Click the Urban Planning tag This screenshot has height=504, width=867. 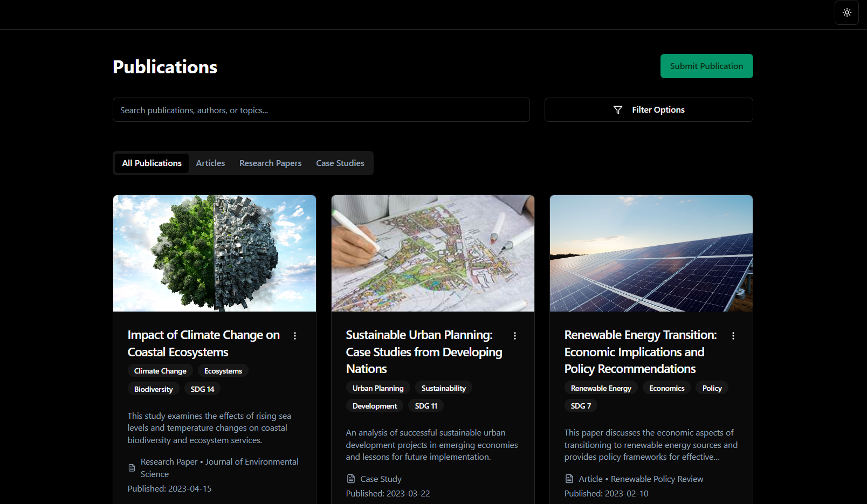[x=378, y=388]
